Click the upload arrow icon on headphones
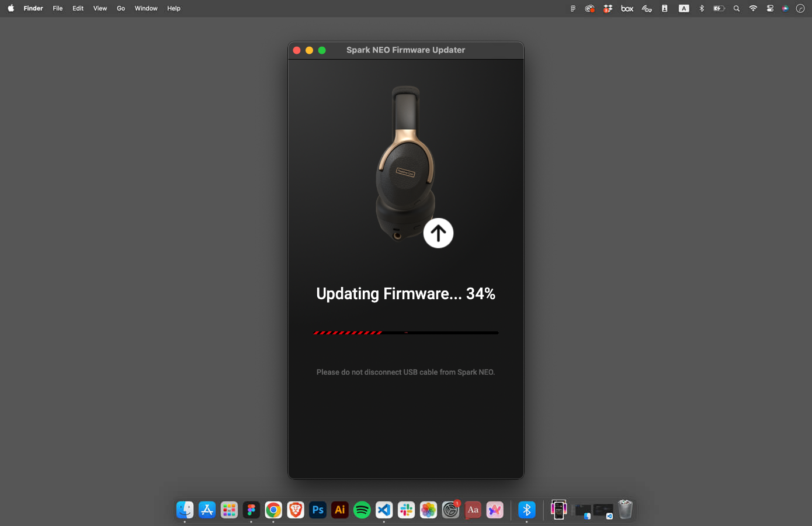 [438, 233]
